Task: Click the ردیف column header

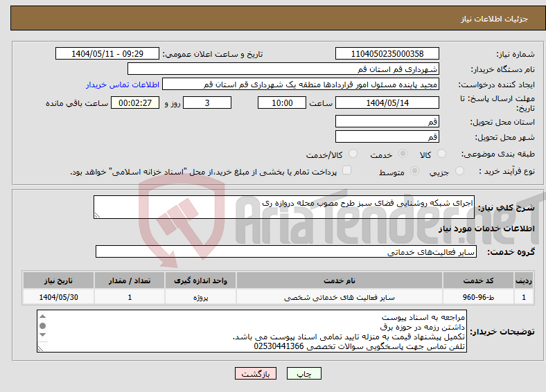Action: pos(524,280)
